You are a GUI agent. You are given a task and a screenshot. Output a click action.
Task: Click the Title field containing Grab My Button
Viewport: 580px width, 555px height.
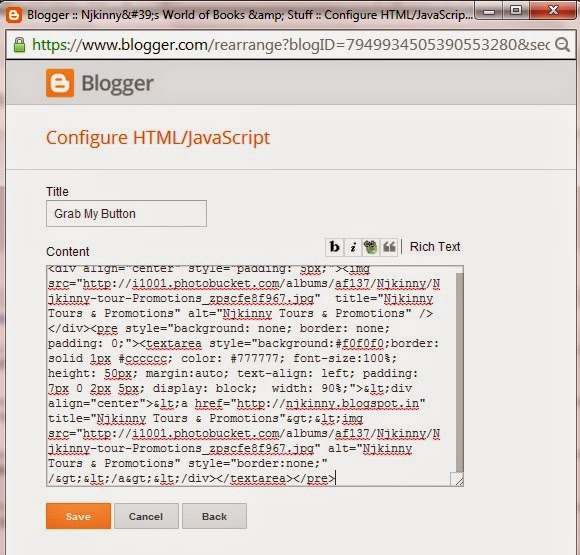[126, 213]
